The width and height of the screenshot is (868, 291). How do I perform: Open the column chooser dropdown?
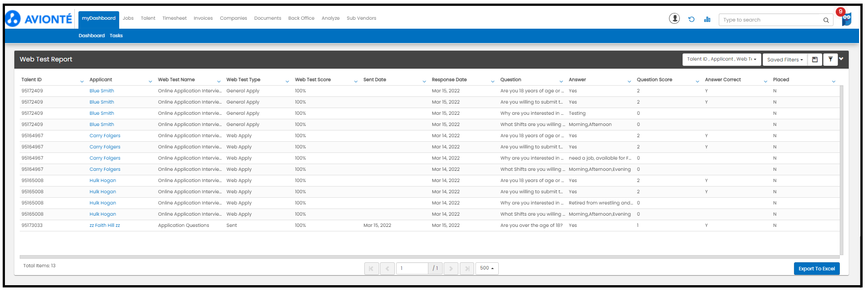coord(721,59)
